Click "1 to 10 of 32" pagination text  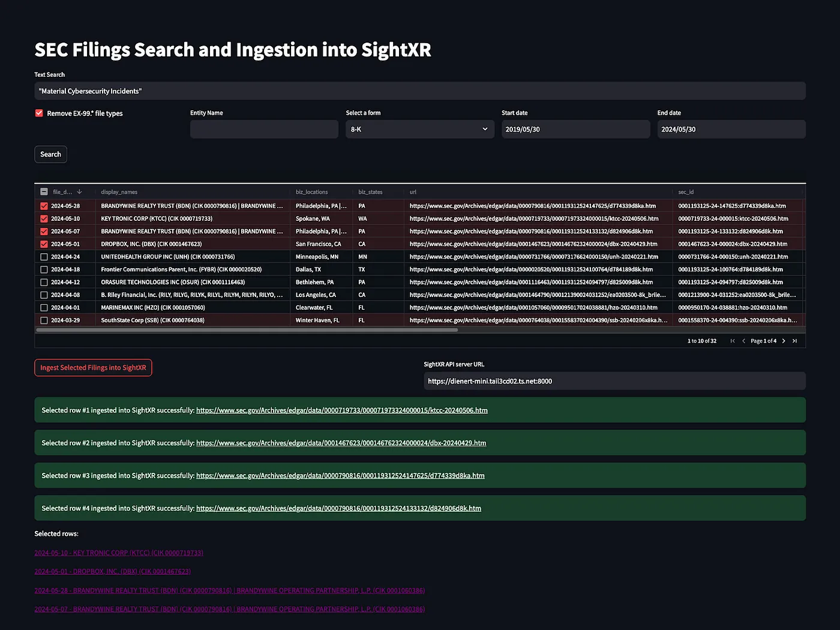pos(702,341)
